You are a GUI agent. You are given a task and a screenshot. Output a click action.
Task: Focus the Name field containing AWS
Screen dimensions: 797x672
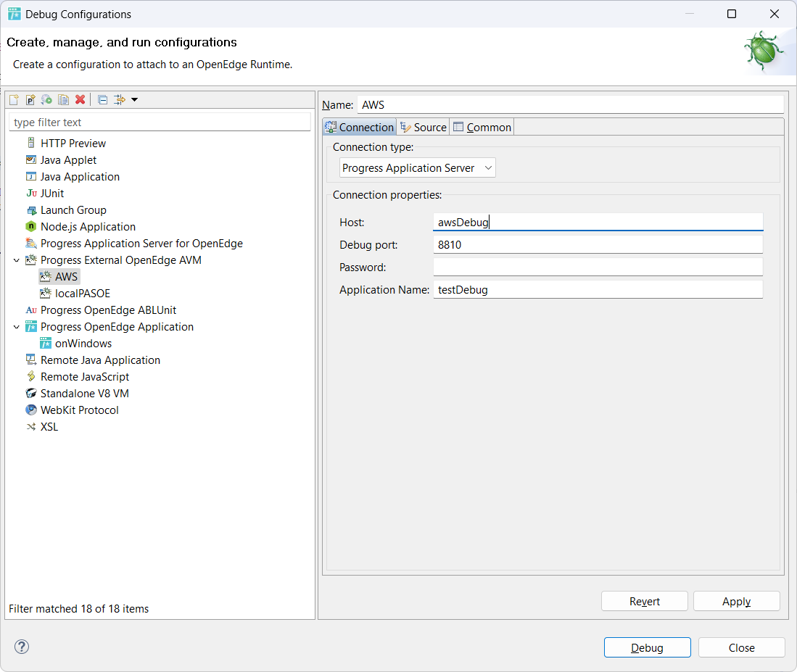pyautogui.click(x=570, y=104)
